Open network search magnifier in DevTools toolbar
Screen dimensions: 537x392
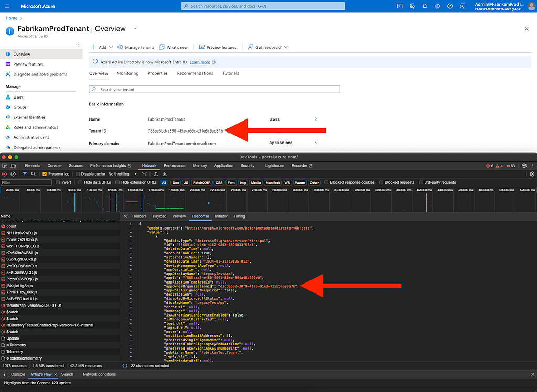[x=33, y=175]
